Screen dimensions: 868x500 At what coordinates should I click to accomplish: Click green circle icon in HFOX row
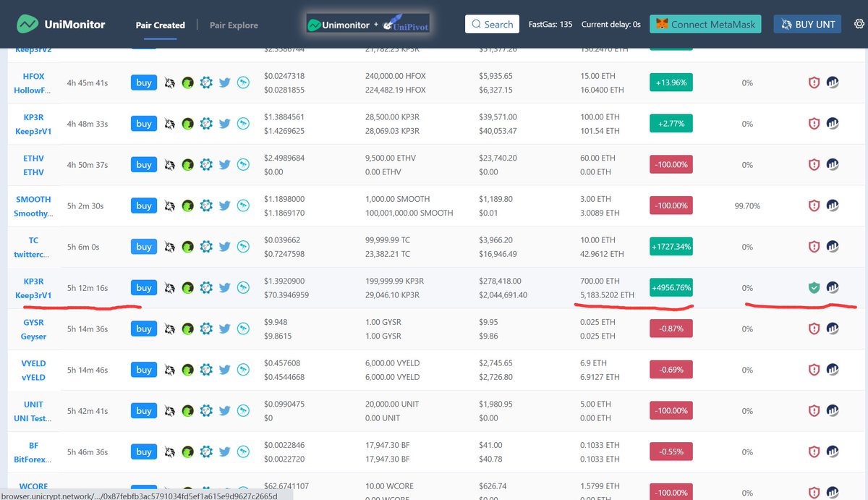coord(188,82)
